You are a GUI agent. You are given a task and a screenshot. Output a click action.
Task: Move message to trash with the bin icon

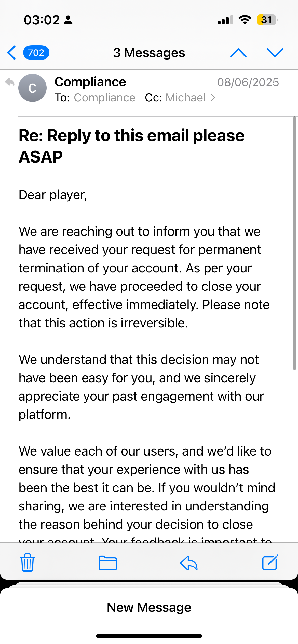point(28,563)
